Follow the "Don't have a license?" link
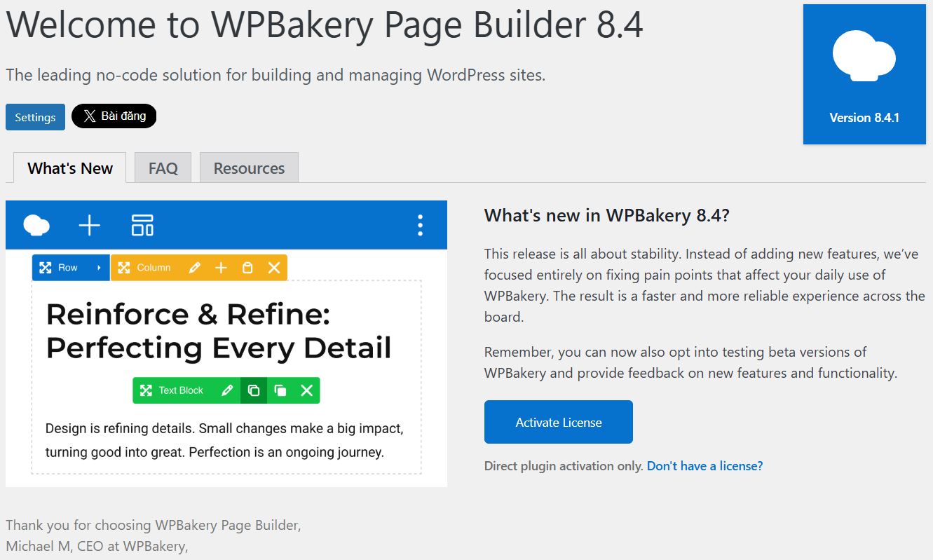Viewport: 933px width, 560px height. tap(704, 466)
